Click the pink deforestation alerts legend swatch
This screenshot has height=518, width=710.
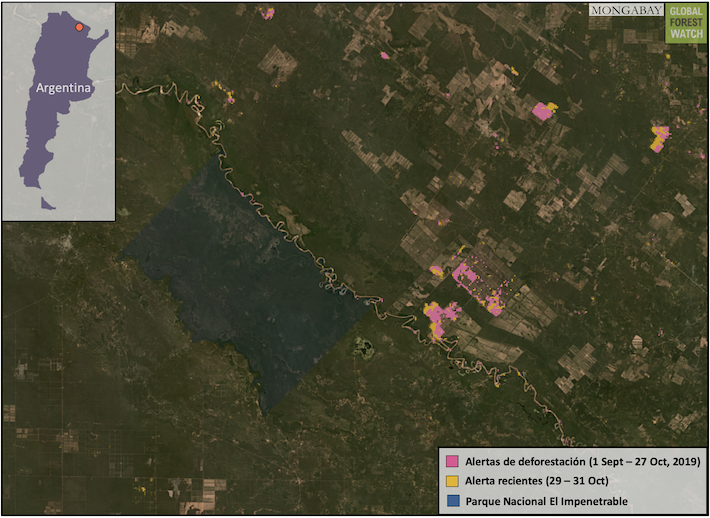451,461
